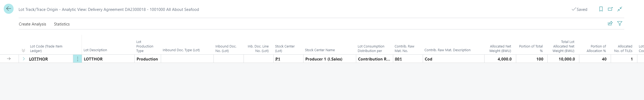The image size is (644, 100).
Task: Open row options three-dot menu for LOTTHOR
Action: point(77,59)
